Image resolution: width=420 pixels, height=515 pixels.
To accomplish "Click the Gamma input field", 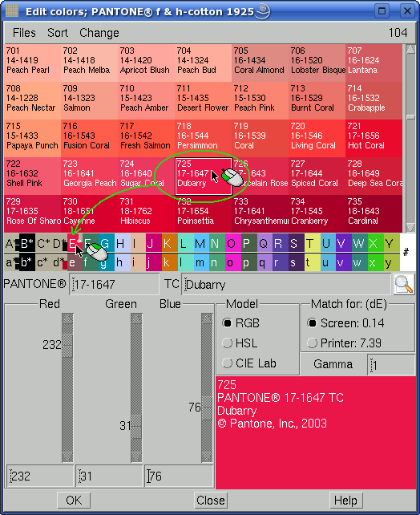I will click(x=391, y=364).
